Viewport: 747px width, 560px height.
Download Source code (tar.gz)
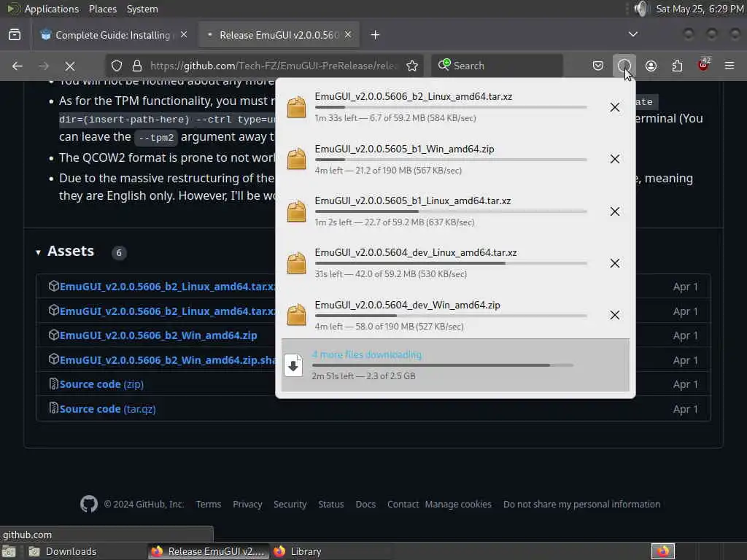click(108, 409)
